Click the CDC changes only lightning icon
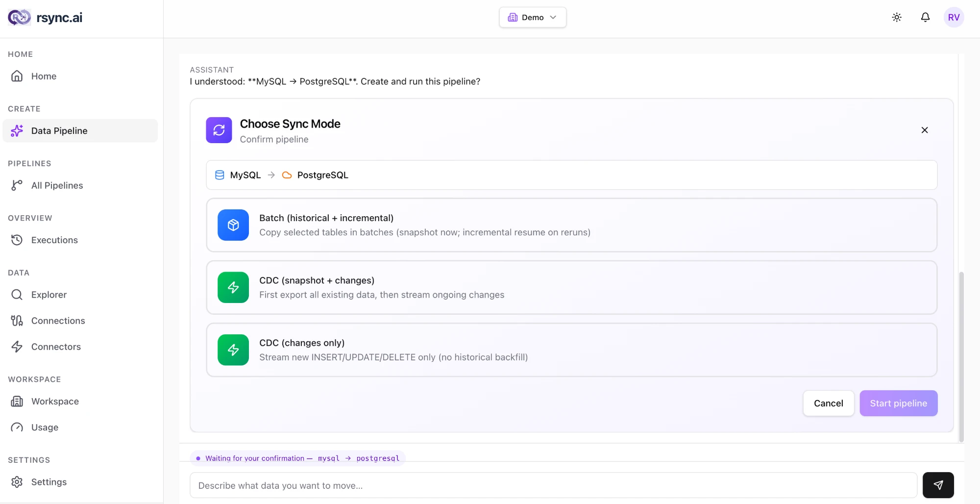The height and width of the screenshot is (504, 980). click(x=233, y=350)
